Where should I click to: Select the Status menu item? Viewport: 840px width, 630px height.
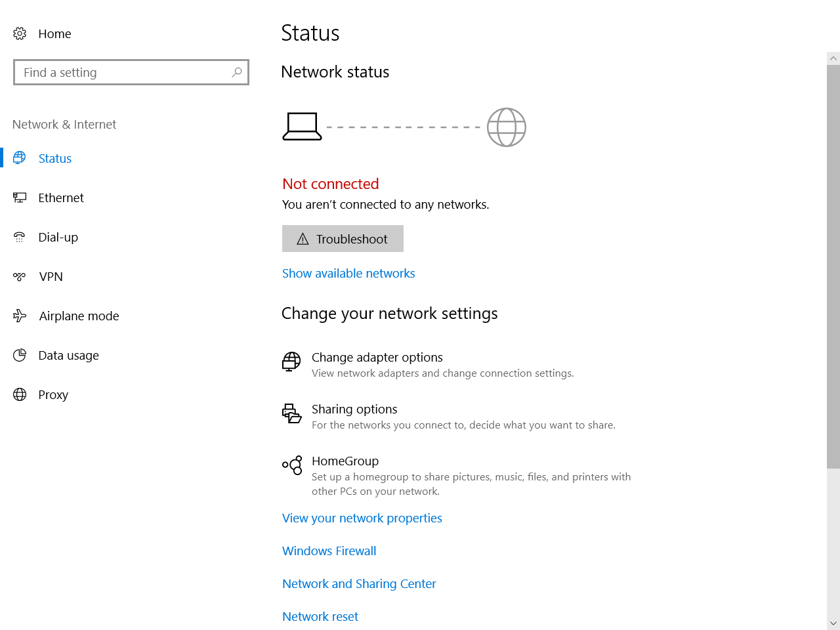click(x=55, y=158)
